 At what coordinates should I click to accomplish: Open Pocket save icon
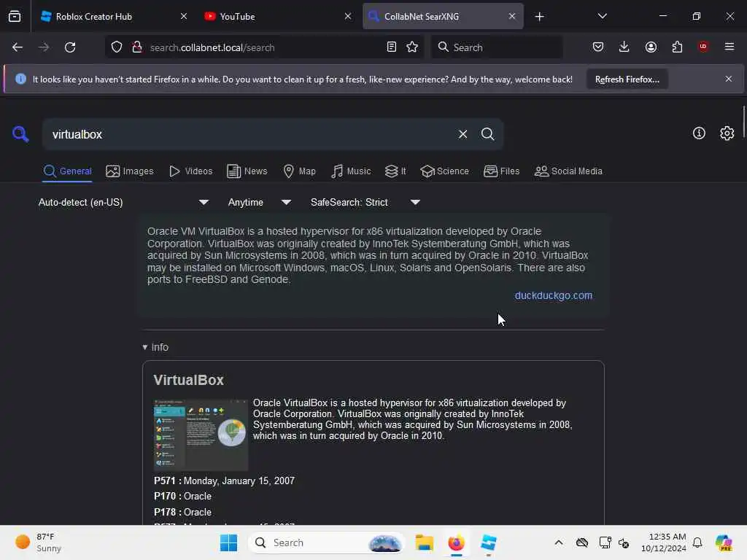598,47
